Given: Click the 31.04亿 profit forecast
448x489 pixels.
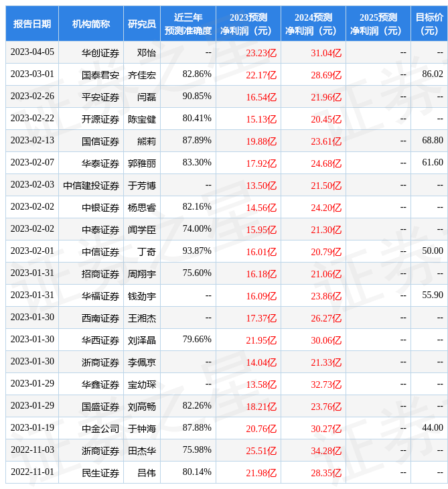Looking at the screenshot, I should click(x=326, y=53).
